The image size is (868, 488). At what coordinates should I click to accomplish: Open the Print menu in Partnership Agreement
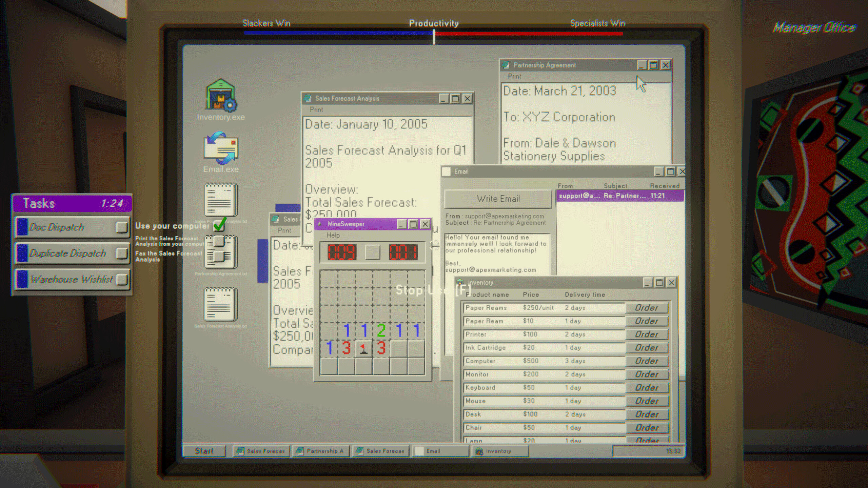click(515, 77)
